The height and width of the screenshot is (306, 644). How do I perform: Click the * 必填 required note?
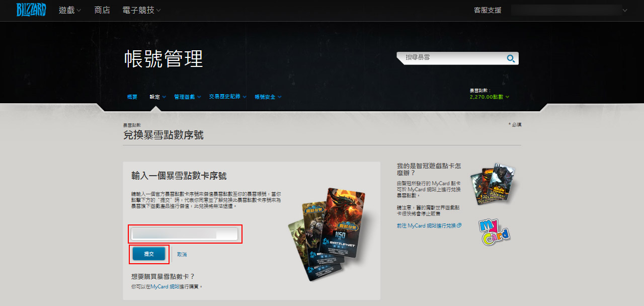tap(515, 124)
